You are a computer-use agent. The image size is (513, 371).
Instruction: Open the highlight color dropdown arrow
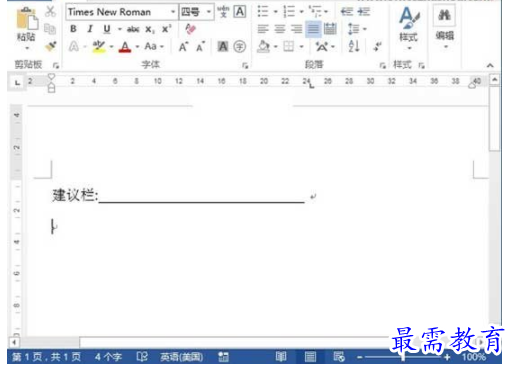[x=111, y=47]
